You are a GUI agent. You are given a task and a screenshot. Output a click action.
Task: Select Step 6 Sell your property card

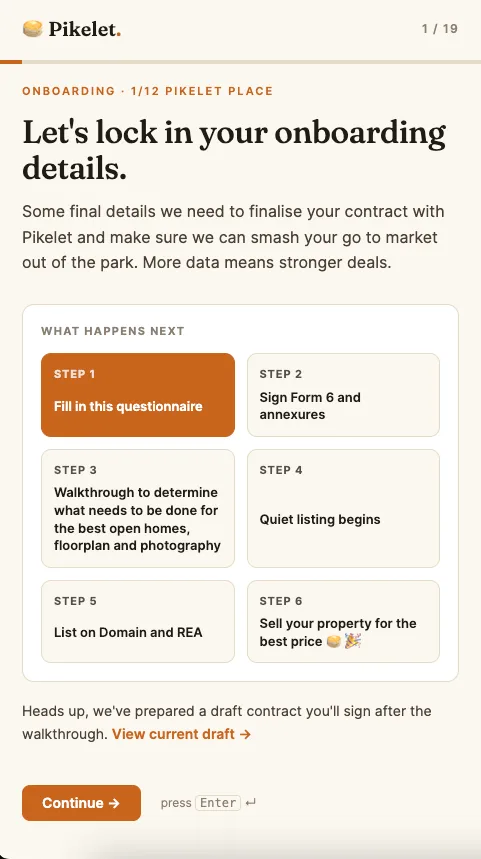point(343,622)
